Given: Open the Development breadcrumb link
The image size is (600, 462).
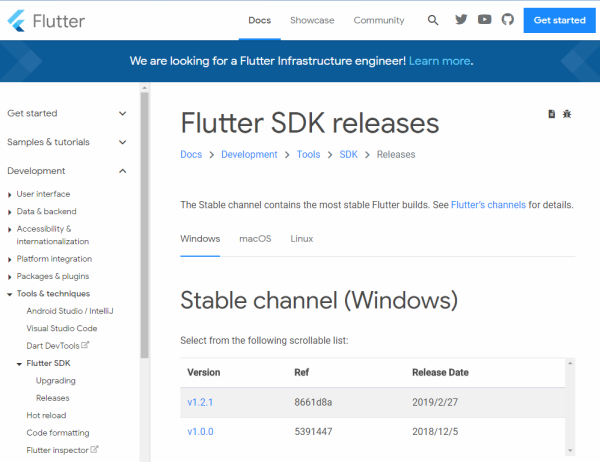Looking at the screenshot, I should [249, 155].
